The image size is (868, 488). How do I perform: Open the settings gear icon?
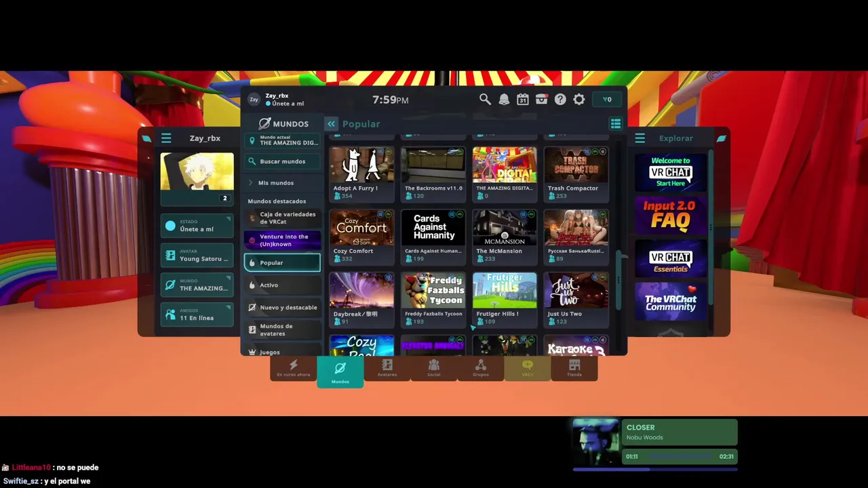tap(579, 100)
